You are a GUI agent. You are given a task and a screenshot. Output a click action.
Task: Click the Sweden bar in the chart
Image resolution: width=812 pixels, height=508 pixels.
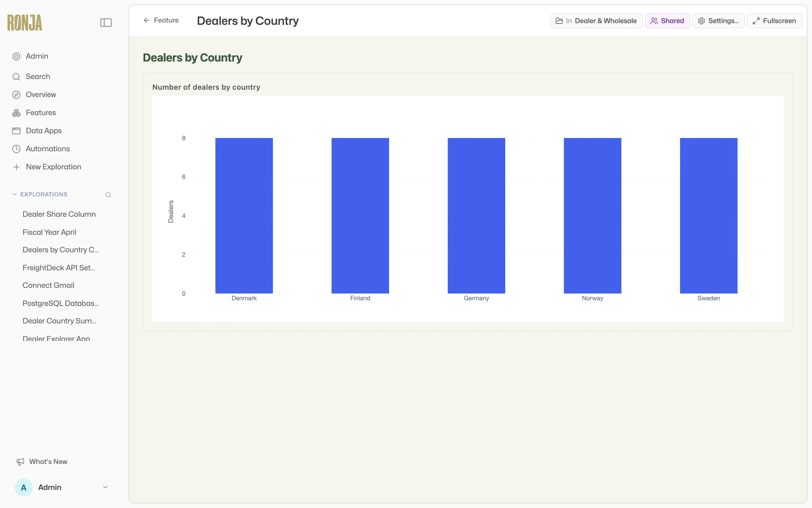[709, 216]
